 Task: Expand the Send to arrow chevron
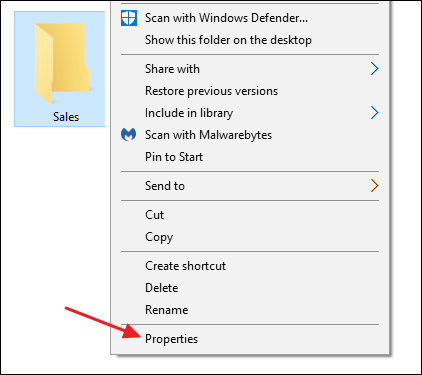pyautogui.click(x=375, y=186)
